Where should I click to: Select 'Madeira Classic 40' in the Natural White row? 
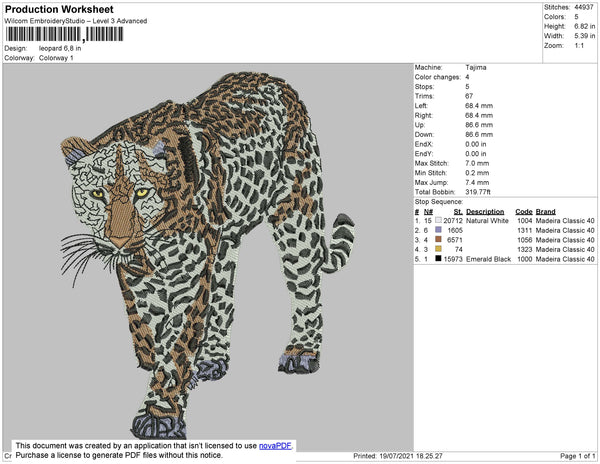pyautogui.click(x=565, y=221)
